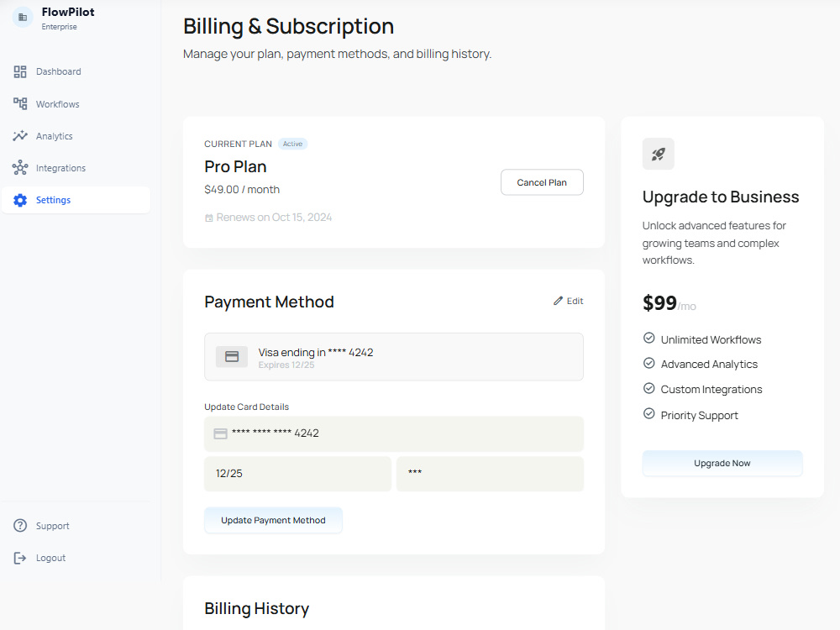Select the Settings sidebar item

(76, 201)
